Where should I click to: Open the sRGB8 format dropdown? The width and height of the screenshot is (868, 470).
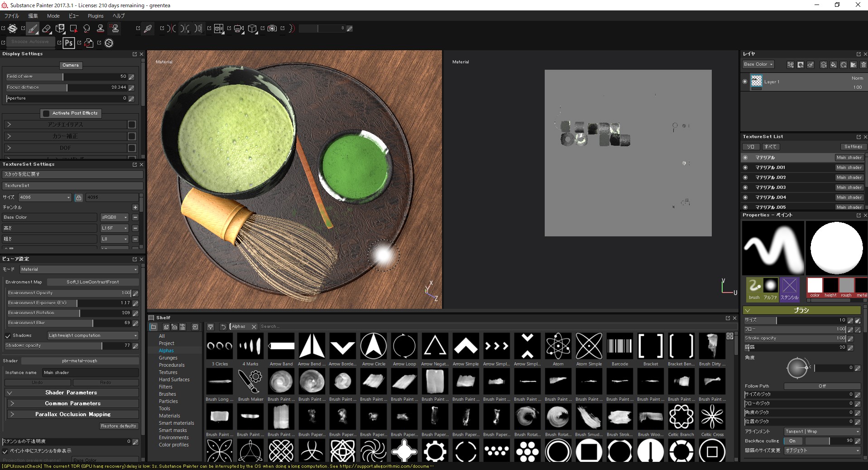click(x=114, y=217)
